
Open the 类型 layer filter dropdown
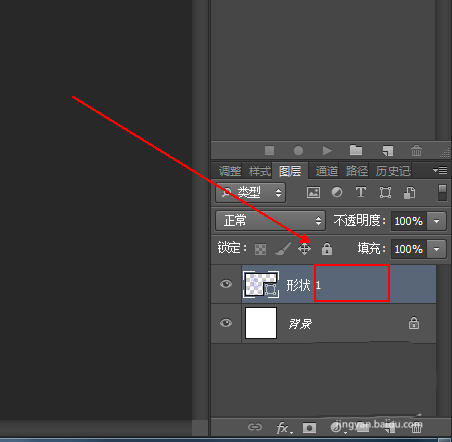point(250,192)
